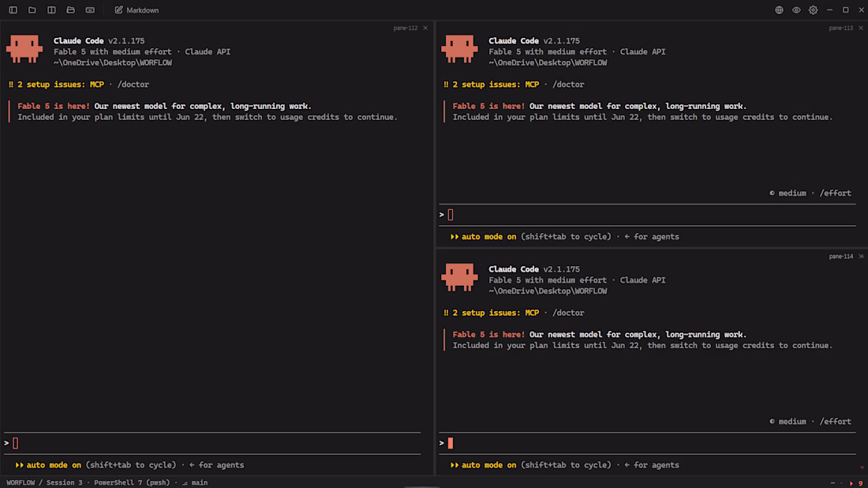Click the red '9' indicator in status bar
The height and width of the screenshot is (488, 868).
click(860, 483)
